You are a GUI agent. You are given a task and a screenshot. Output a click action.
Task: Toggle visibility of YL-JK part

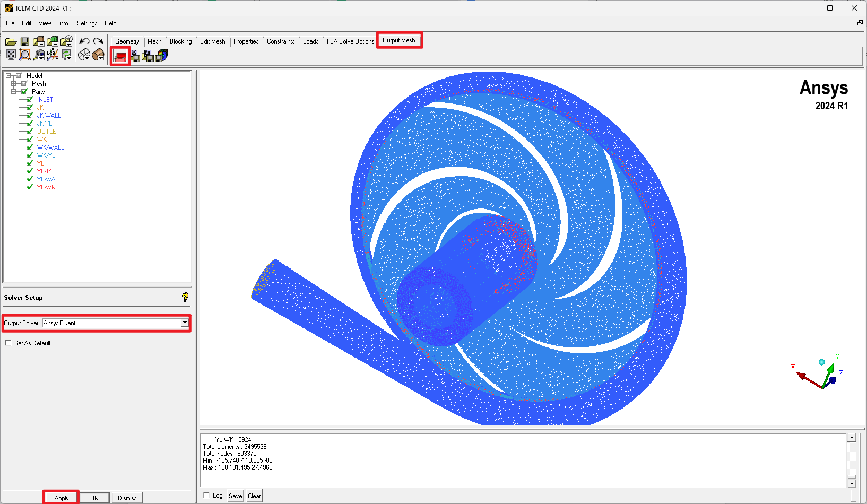tap(30, 171)
